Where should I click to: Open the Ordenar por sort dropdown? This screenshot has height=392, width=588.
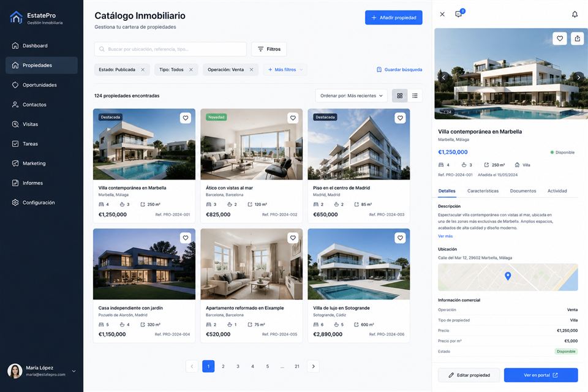(351, 96)
